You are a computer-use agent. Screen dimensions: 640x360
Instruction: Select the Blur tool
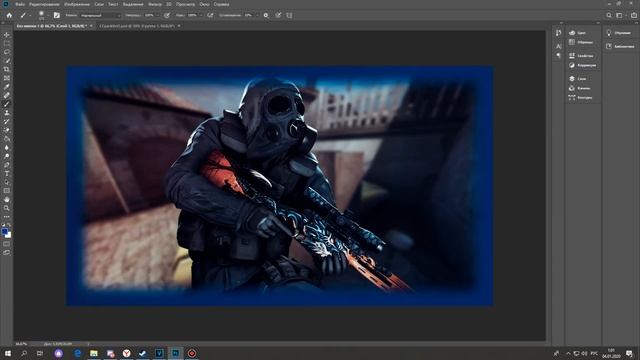tap(7, 147)
